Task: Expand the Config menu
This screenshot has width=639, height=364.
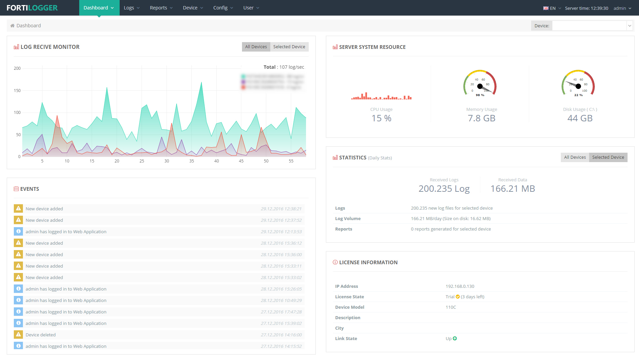Action: pos(223,8)
